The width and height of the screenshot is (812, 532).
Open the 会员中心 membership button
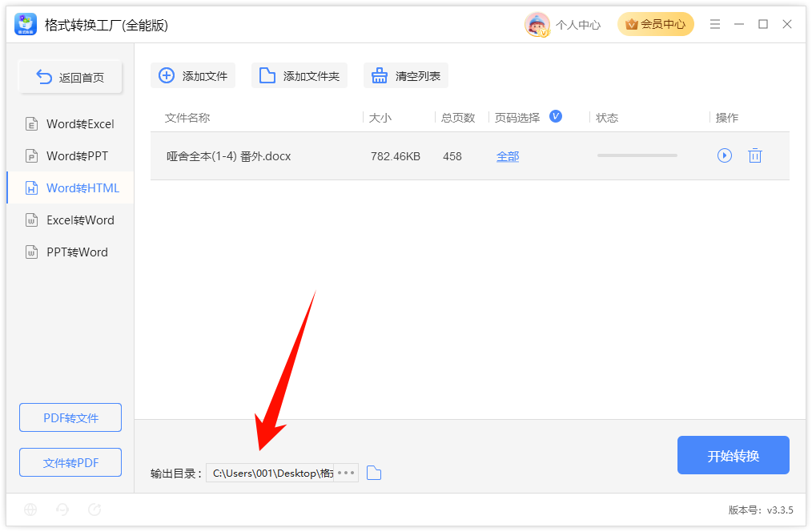pyautogui.click(x=655, y=24)
